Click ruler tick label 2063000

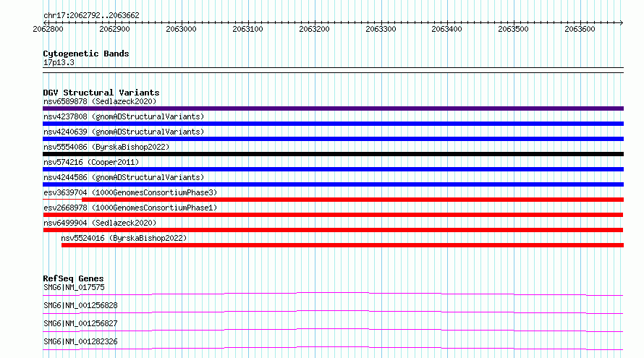click(181, 29)
